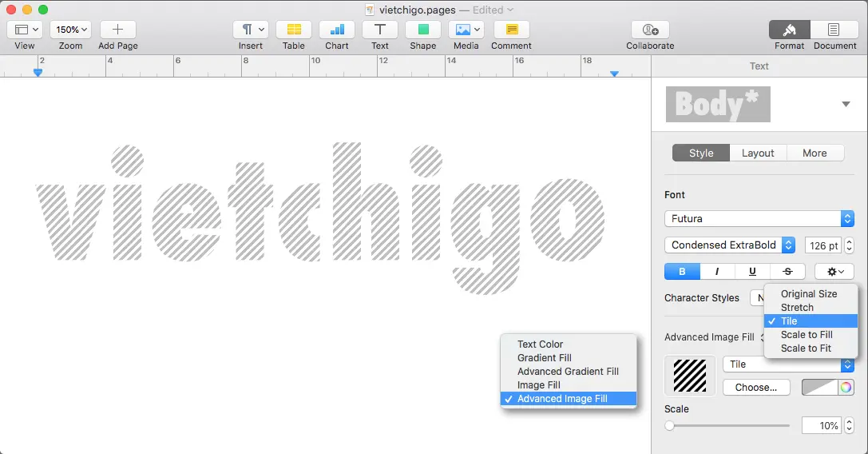Viewport: 868px width, 454px height.
Task: Click the 126 pt font size field
Action: pos(823,245)
